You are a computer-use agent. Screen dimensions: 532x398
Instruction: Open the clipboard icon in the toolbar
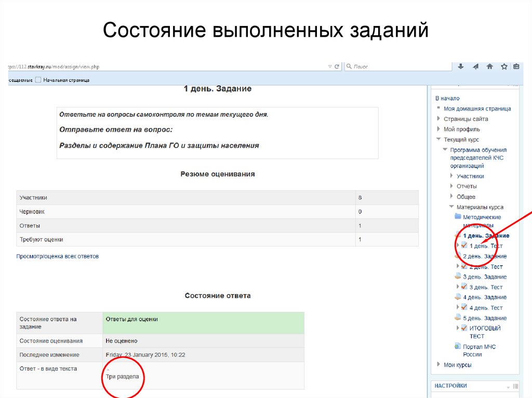tap(516, 66)
